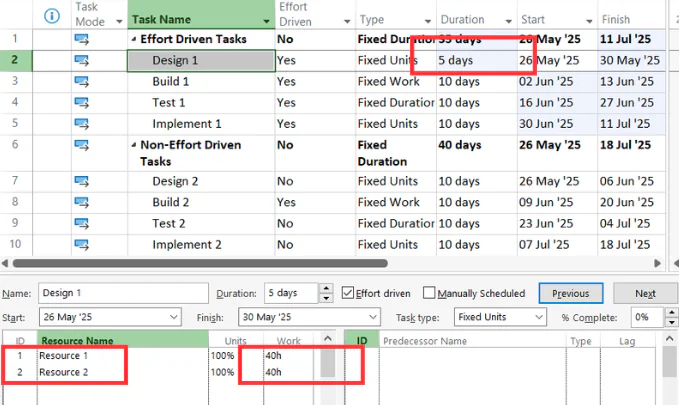Increase % Complete with the up arrow
Screen dimensions: 679x405
(672, 312)
